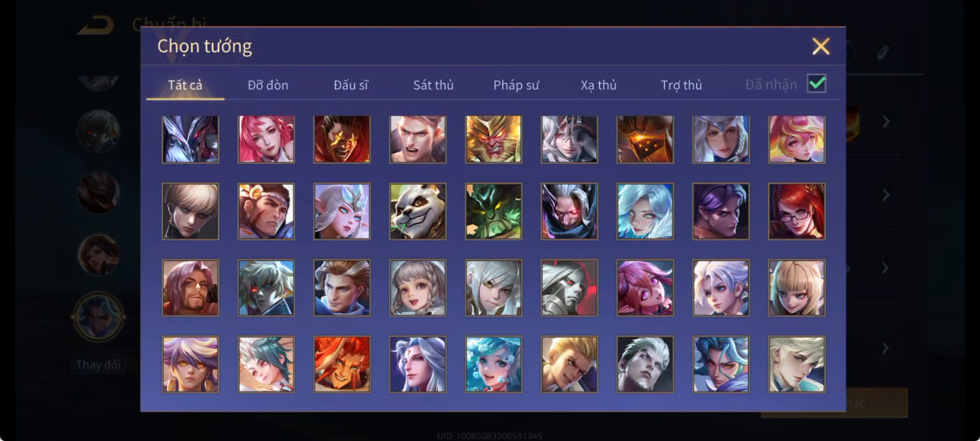Choose the red-haired hero wearing glasses
Screen dimensions: 980x441
click(797, 211)
